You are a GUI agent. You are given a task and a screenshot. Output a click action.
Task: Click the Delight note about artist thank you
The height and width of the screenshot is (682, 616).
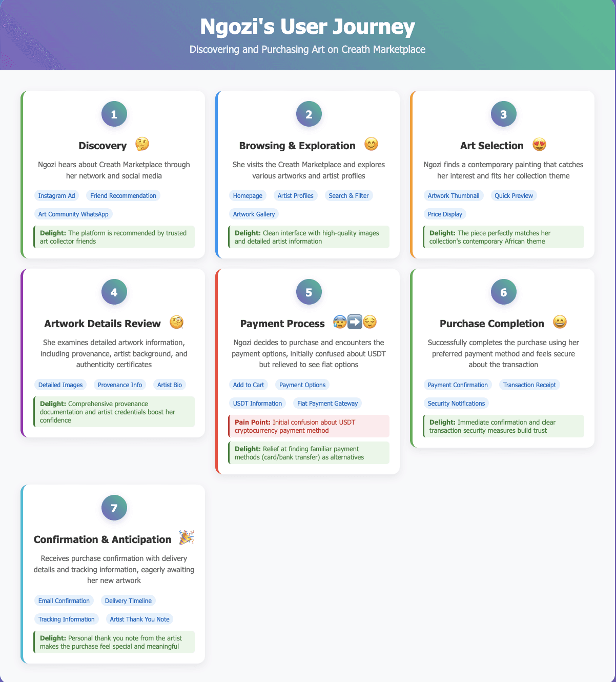pos(114,642)
